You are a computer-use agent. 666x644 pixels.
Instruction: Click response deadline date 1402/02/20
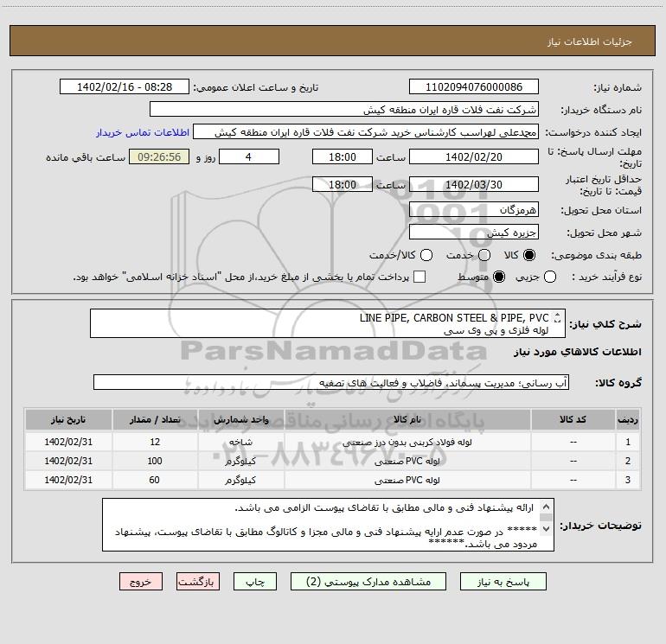(474, 156)
